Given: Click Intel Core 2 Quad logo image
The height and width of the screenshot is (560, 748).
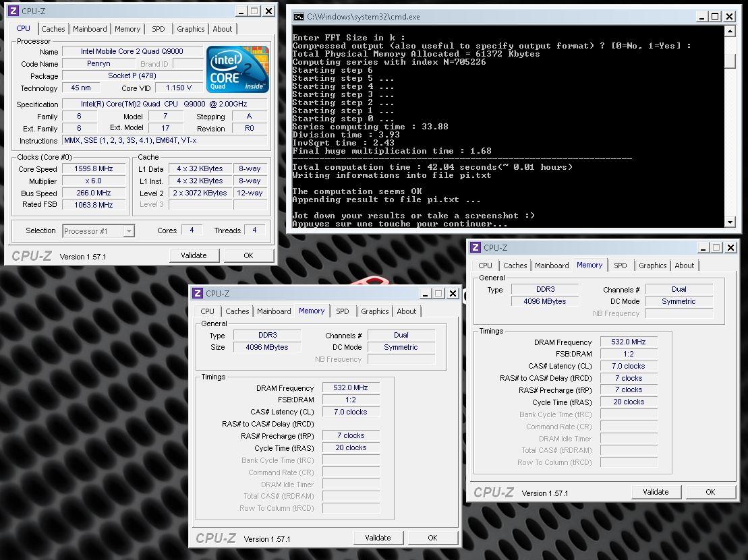Looking at the screenshot, I should pyautogui.click(x=237, y=69).
